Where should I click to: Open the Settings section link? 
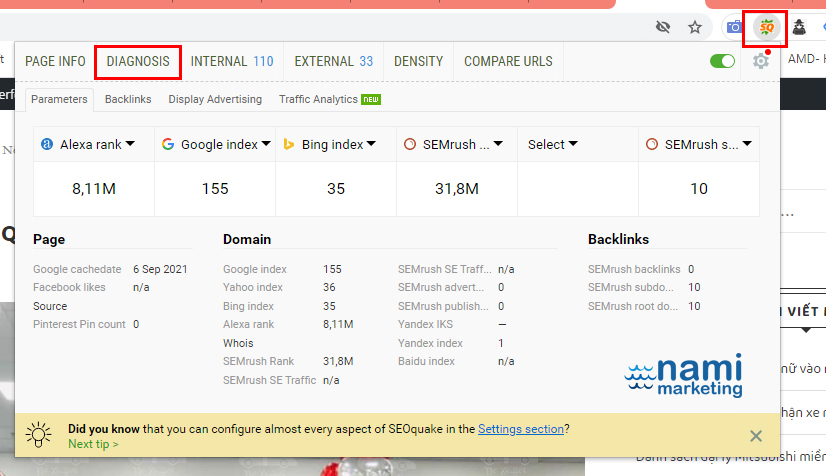[x=521, y=429]
